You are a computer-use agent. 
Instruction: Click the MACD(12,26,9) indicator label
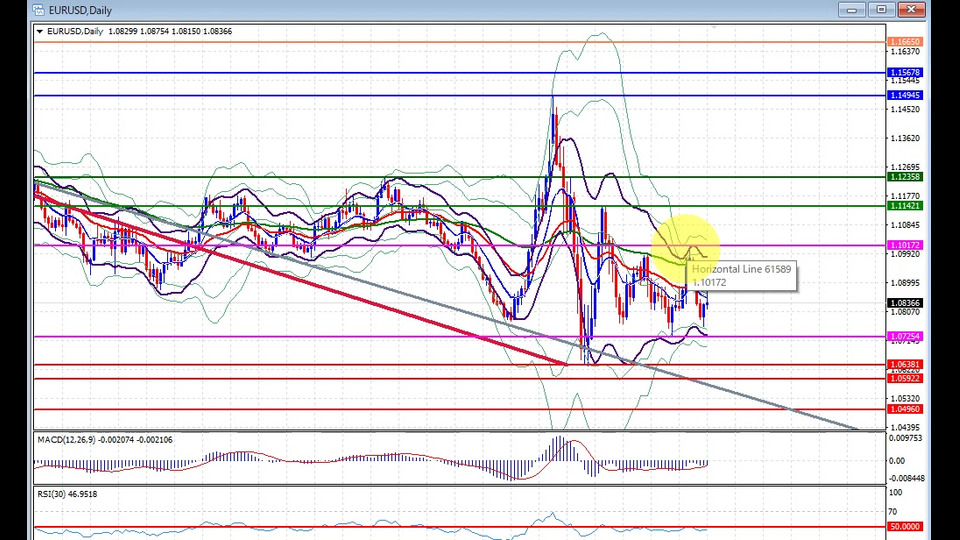105,440
